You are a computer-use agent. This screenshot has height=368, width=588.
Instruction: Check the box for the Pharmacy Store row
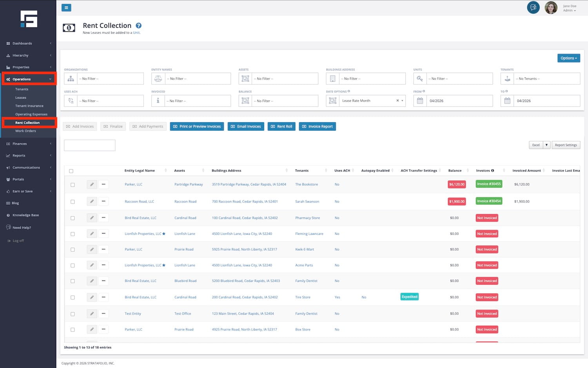tap(73, 218)
